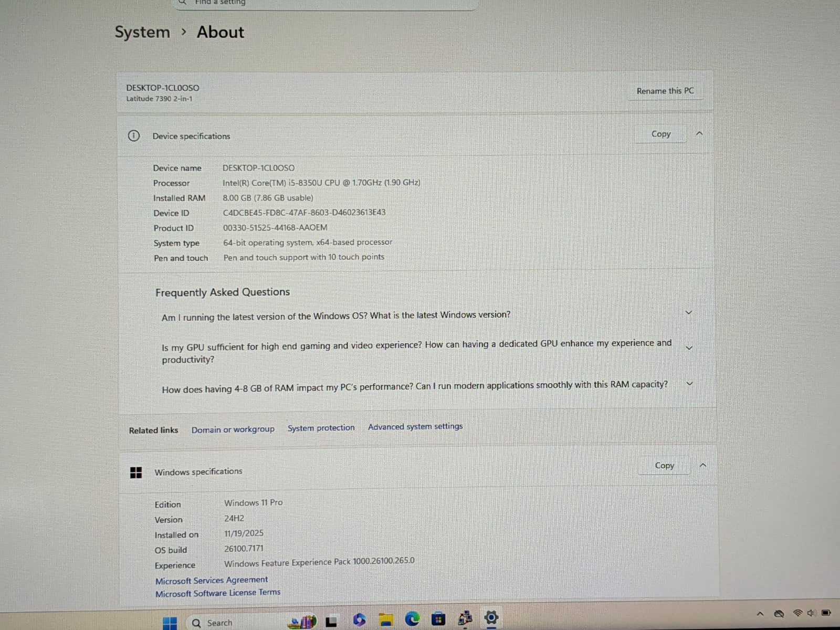Open the Windows Start menu
The height and width of the screenshot is (630, 840).
pos(170,623)
